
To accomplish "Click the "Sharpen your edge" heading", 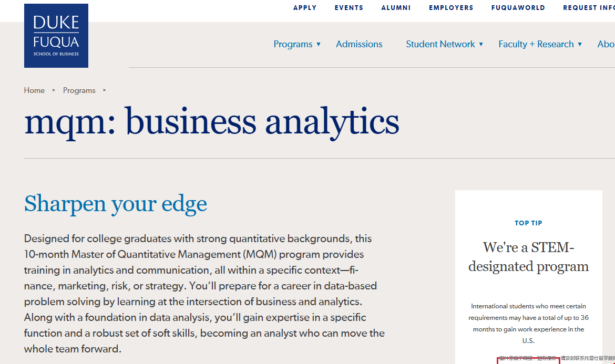I will point(116,204).
